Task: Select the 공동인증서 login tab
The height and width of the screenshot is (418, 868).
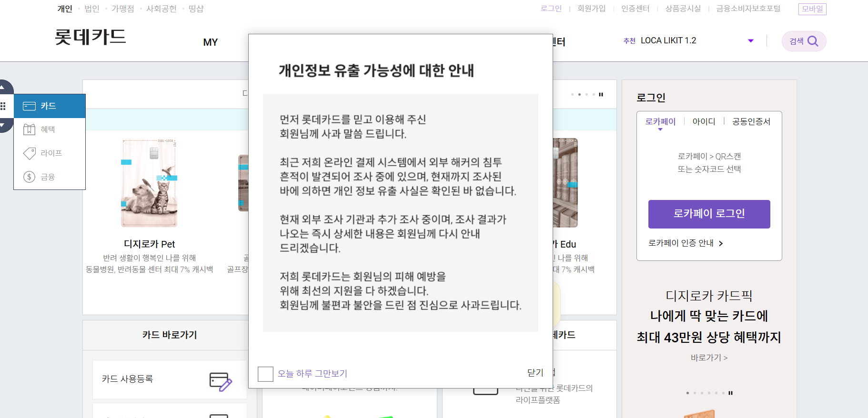Action: tap(751, 121)
